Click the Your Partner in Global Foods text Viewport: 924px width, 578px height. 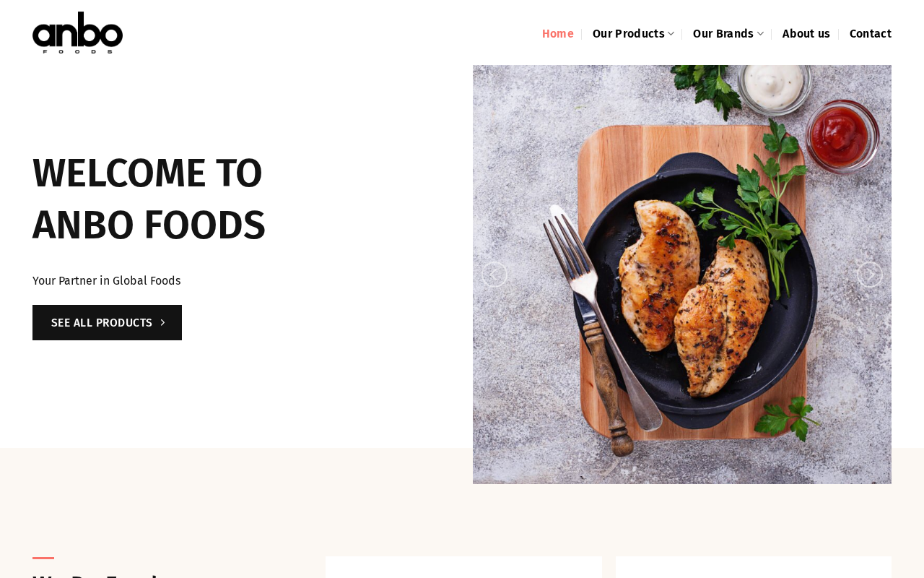click(107, 281)
